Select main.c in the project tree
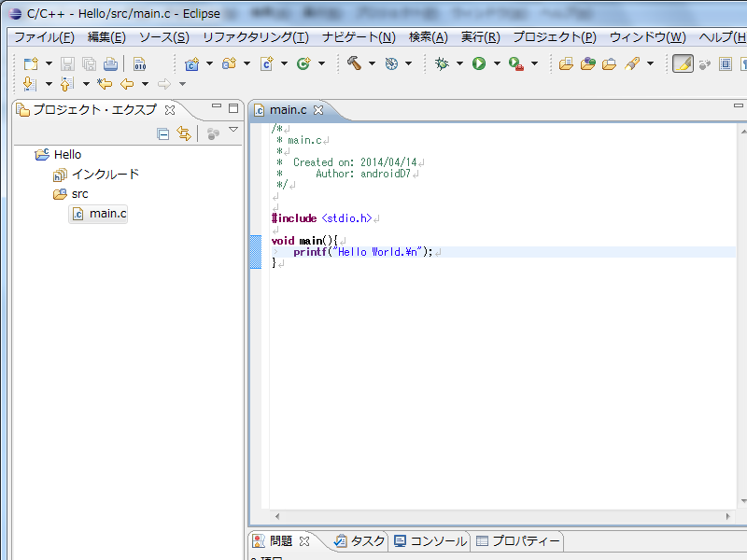The width and height of the screenshot is (747, 560). point(107,214)
